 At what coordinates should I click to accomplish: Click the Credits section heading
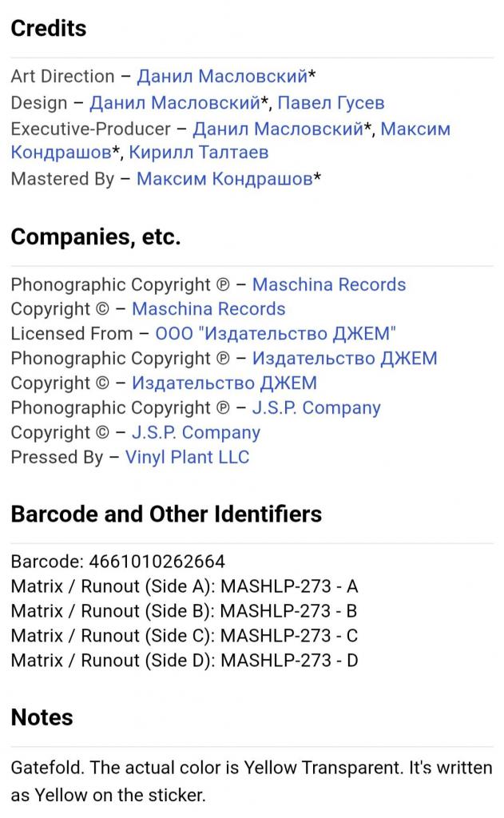[x=49, y=29]
